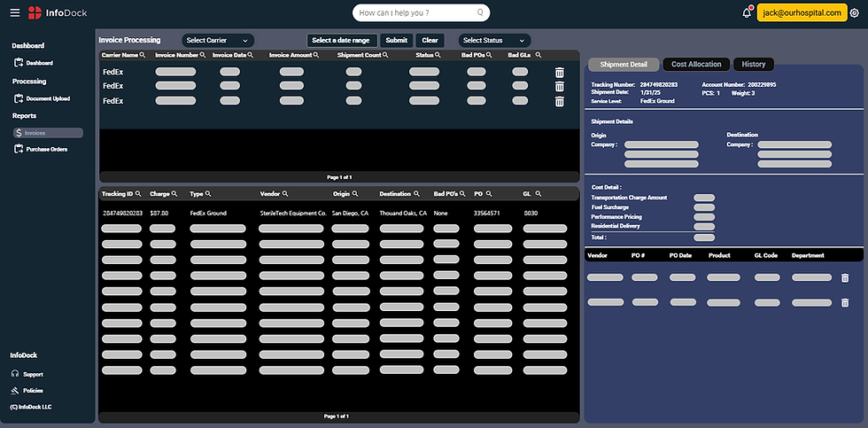Open the Select Carrier dropdown
868x428 pixels.
tap(218, 41)
